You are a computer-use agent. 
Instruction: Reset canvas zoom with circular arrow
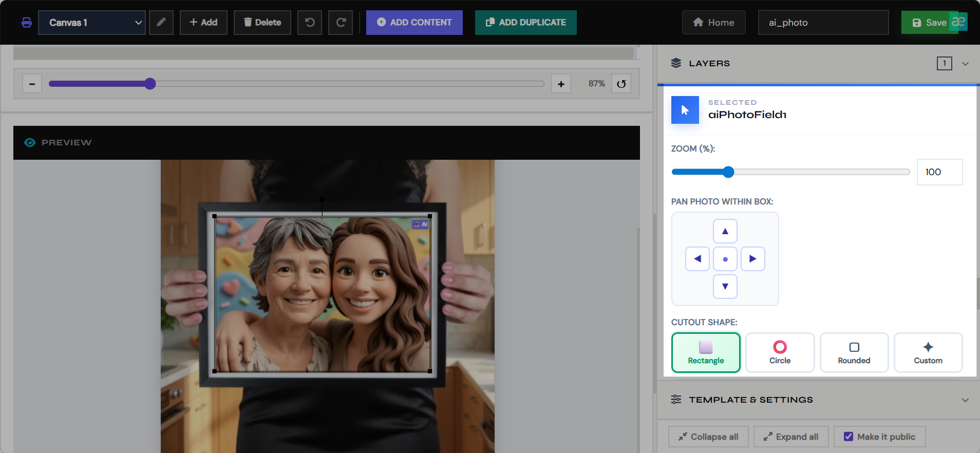621,84
